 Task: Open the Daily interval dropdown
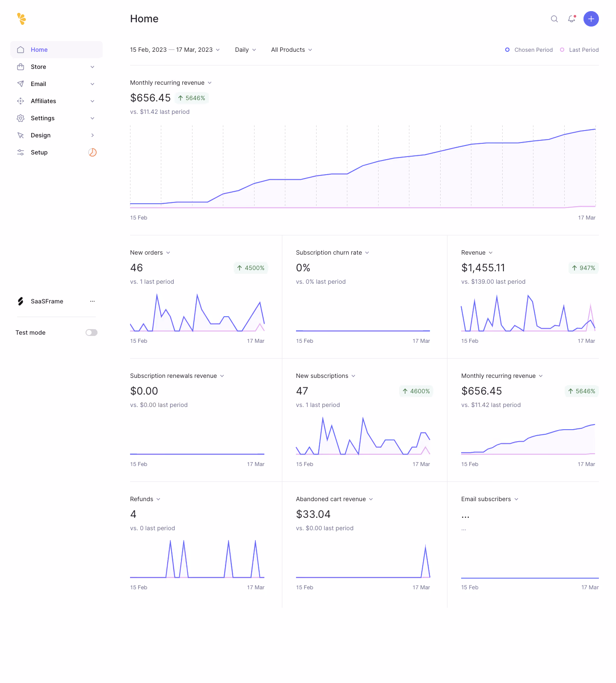pos(246,50)
